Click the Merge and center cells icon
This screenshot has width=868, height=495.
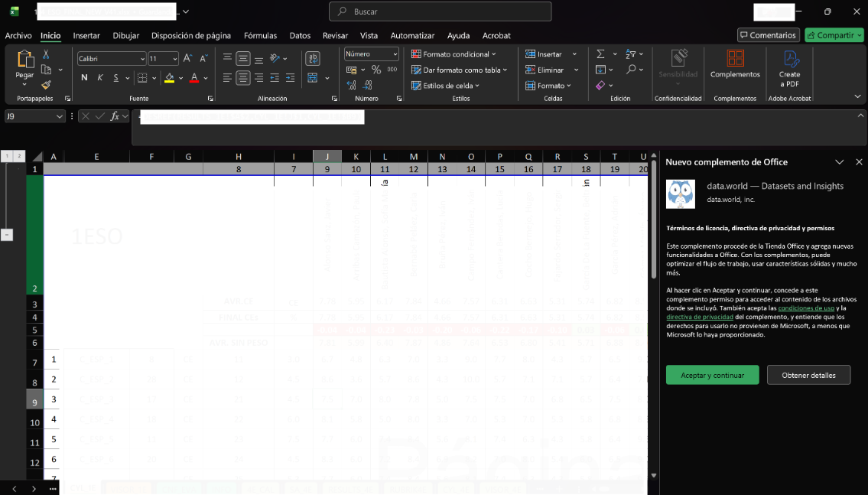coord(313,78)
